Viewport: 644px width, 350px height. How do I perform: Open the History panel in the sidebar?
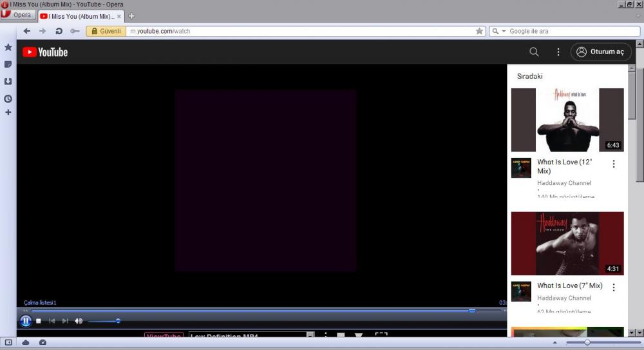click(8, 99)
